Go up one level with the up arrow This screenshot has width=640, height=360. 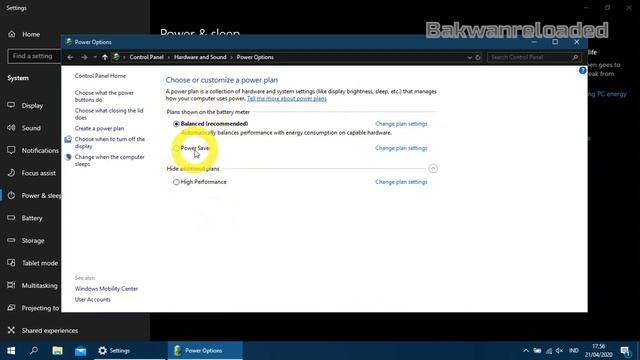(x=105, y=57)
